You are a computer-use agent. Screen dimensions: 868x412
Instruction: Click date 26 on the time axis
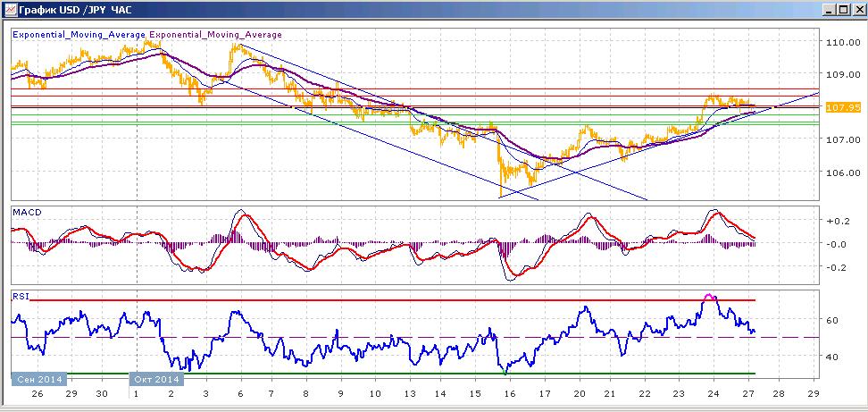tap(38, 394)
